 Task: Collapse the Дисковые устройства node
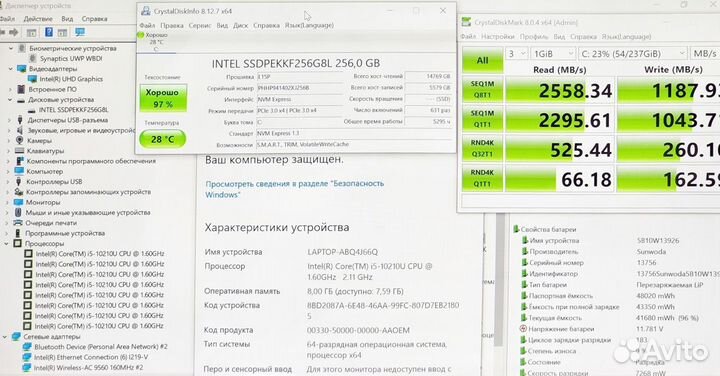pos(10,100)
